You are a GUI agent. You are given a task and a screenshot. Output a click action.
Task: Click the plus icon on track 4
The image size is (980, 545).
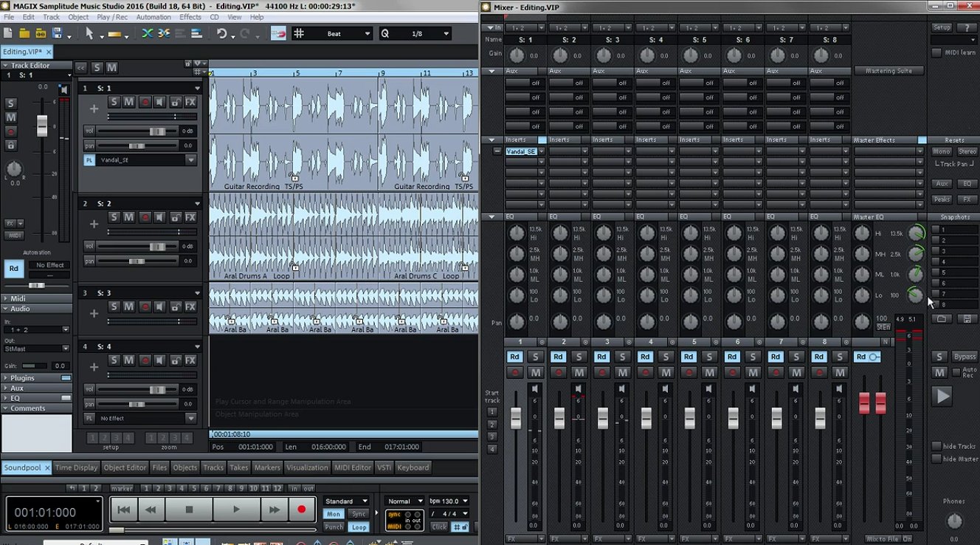point(94,367)
